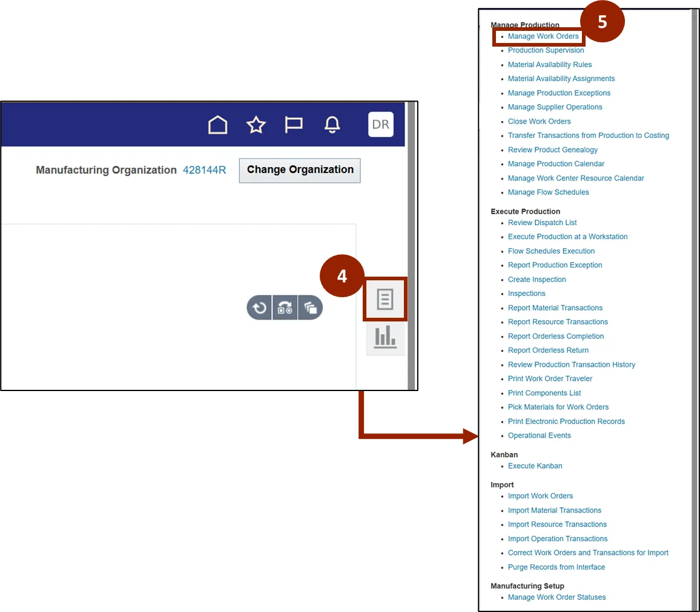Open Flow Schedules Execution
Screen dimensions: 700x612
tap(551, 251)
